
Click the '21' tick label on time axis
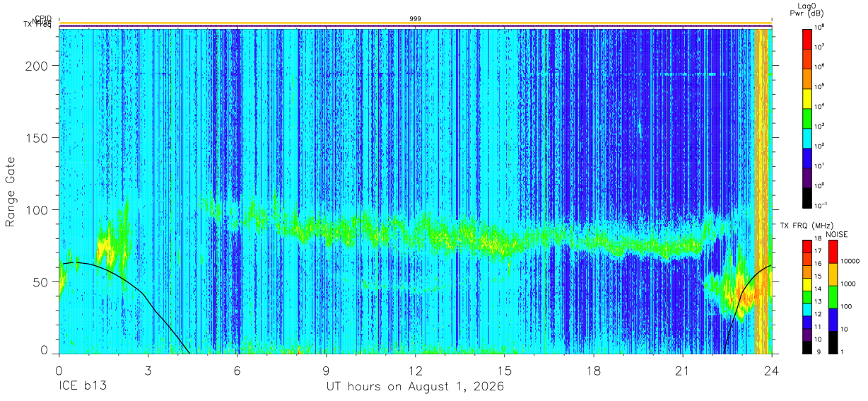click(x=682, y=370)
